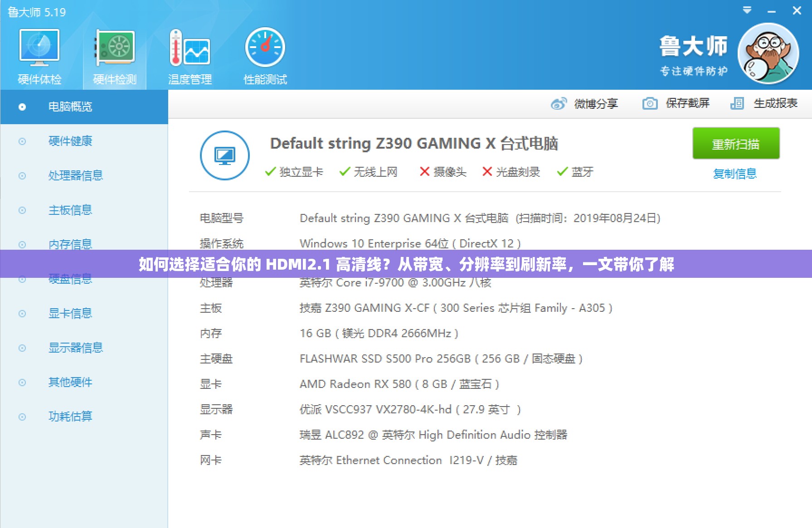
Task: Open the 功耗估算 power estimate page
Action: [70, 417]
